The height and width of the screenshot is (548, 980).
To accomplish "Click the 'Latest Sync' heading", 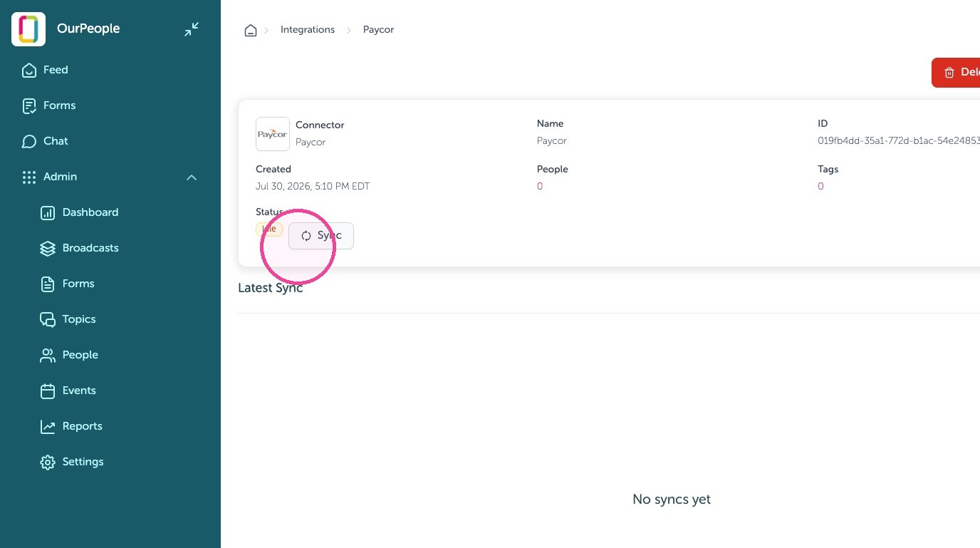I will (271, 288).
